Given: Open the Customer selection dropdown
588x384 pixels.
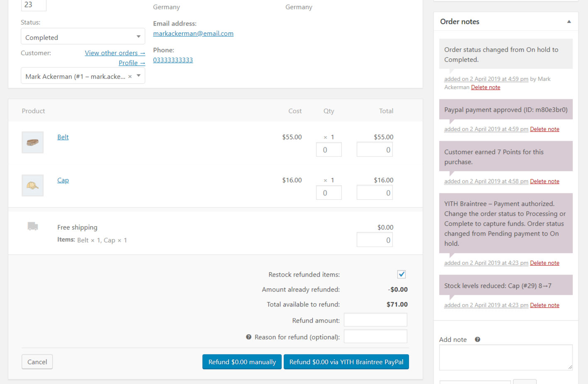Looking at the screenshot, I should coord(138,76).
